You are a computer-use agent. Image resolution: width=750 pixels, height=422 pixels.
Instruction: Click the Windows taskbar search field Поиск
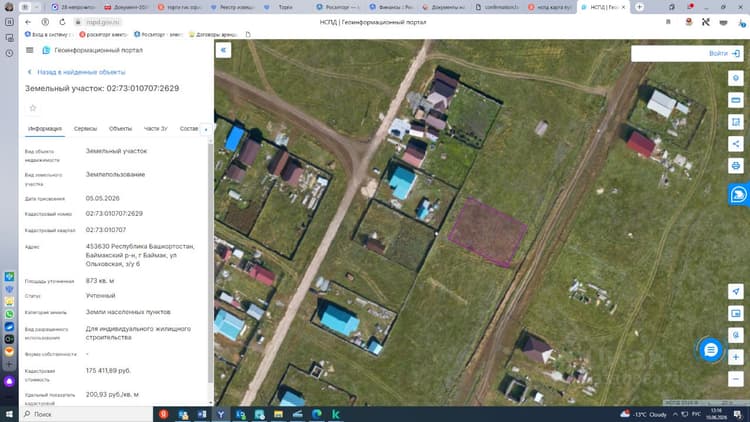[x=86, y=414]
